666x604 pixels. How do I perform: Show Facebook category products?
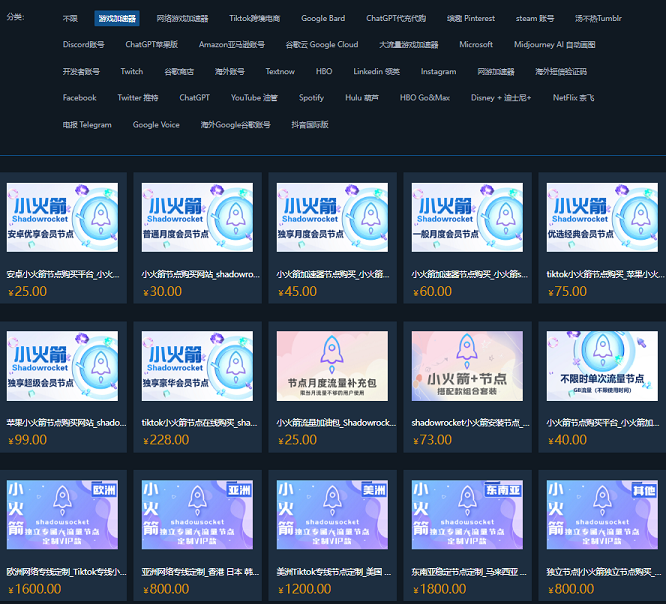pyautogui.click(x=79, y=98)
